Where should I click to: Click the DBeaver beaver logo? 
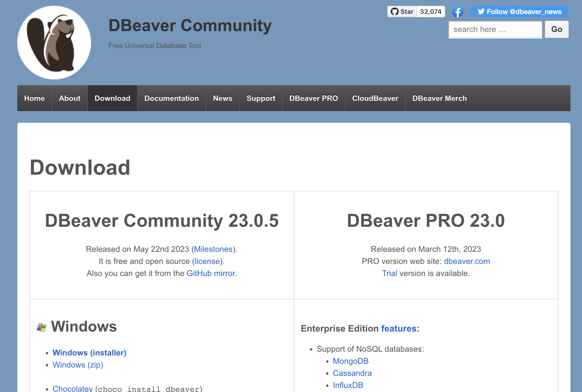pos(54,43)
